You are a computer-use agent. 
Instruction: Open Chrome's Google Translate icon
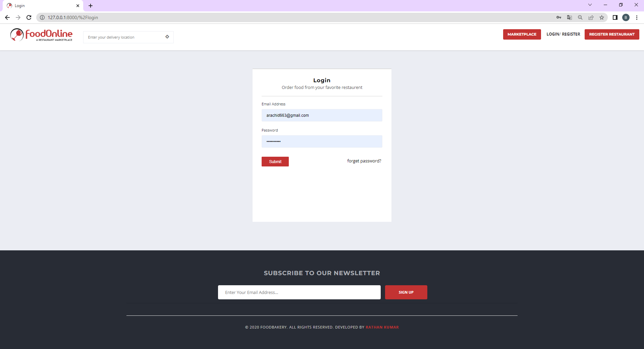569,17
